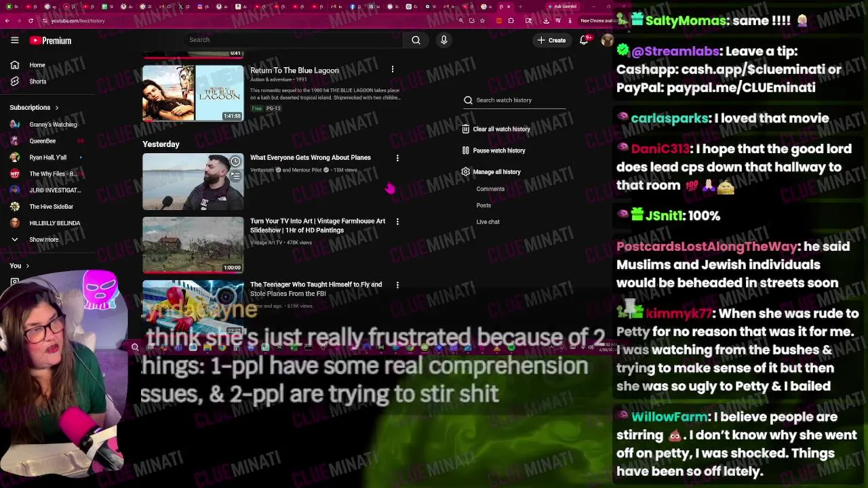Open Ryan Hall, Y'all subscription

tap(47, 157)
